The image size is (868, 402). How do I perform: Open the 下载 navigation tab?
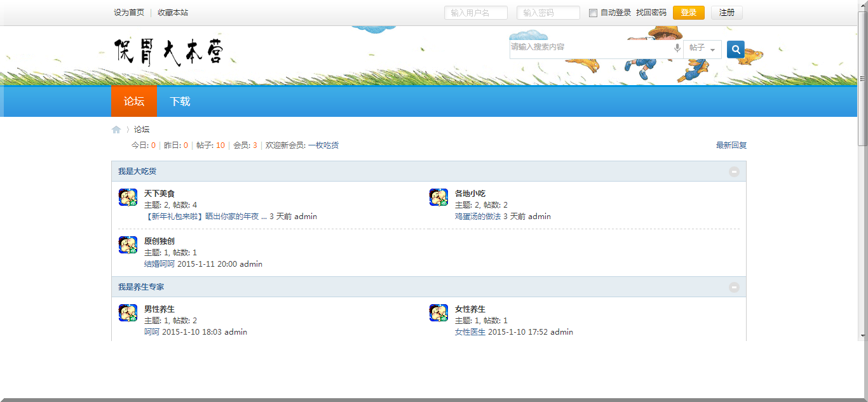click(x=180, y=102)
